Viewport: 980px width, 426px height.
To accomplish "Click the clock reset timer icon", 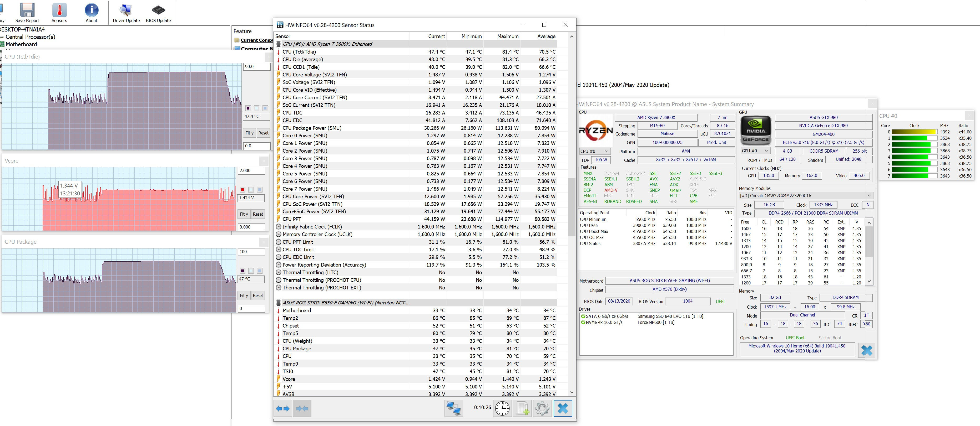I will [502, 408].
